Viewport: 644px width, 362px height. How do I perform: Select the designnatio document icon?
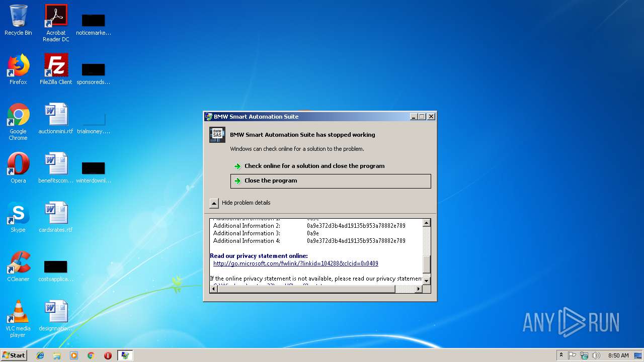(x=56, y=316)
